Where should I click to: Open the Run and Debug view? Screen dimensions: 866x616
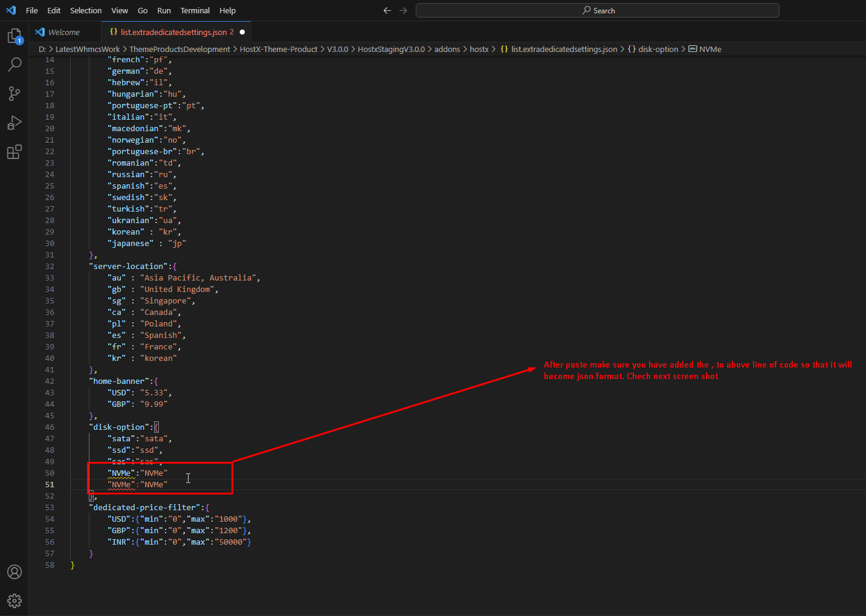(x=15, y=123)
